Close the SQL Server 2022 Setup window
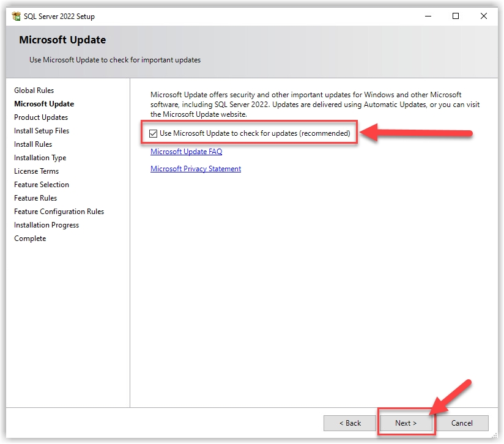 (483, 16)
